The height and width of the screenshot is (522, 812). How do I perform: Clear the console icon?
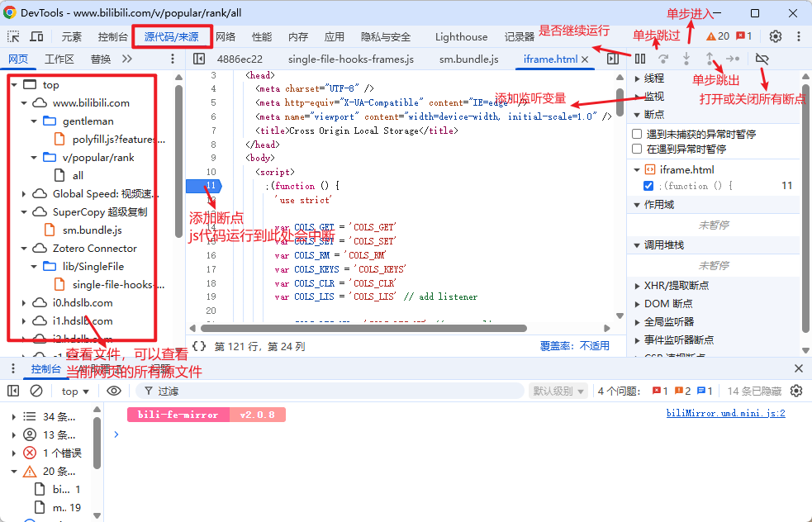(36, 391)
